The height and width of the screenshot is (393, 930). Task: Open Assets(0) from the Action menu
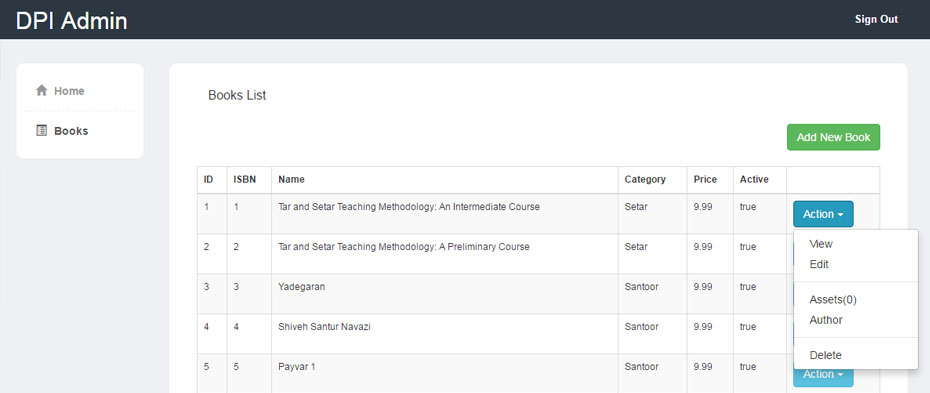coord(833,299)
